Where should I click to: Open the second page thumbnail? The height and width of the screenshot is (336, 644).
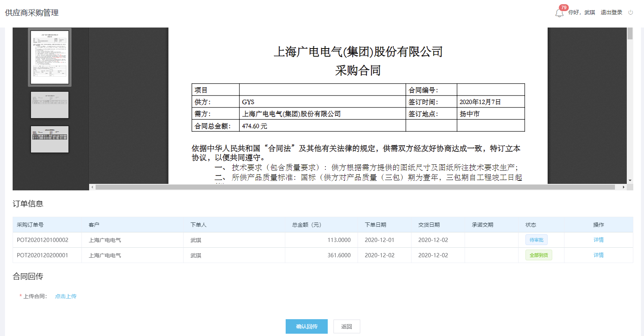[x=50, y=105]
